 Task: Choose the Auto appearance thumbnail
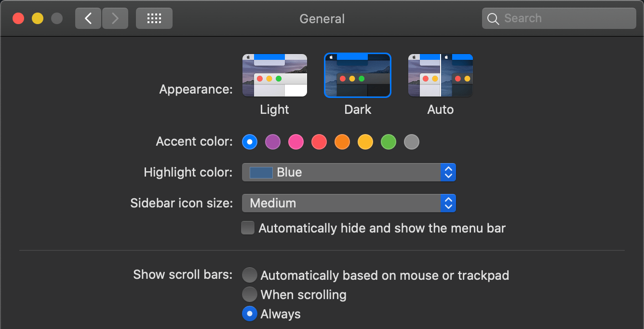[x=441, y=75]
